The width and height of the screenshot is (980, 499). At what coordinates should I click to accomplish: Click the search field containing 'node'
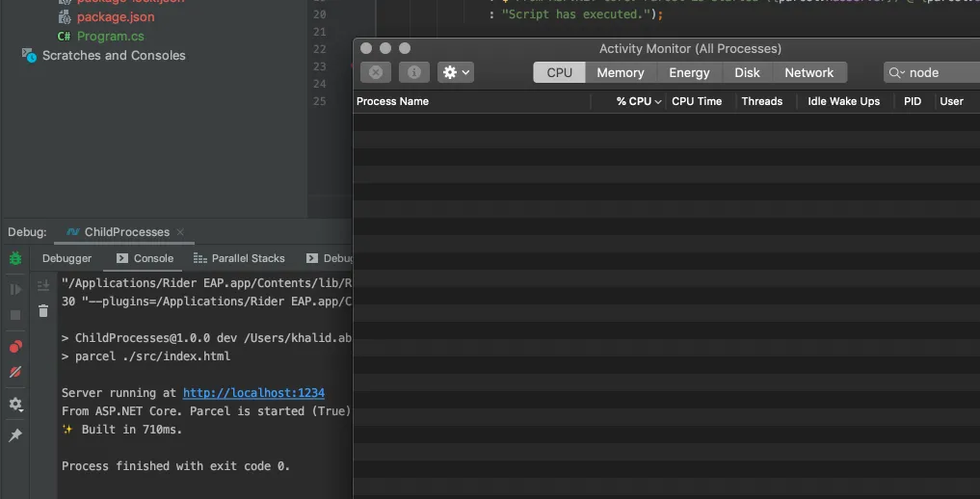(933, 72)
